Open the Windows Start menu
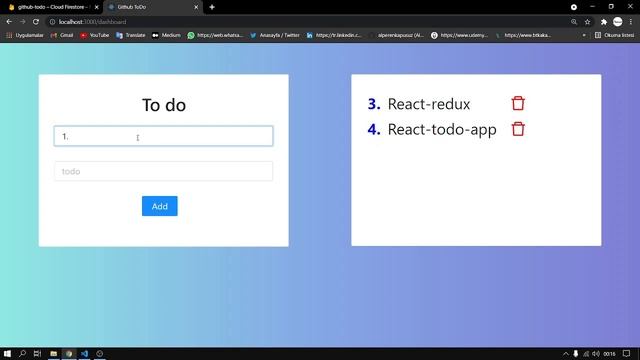 click(x=7, y=353)
